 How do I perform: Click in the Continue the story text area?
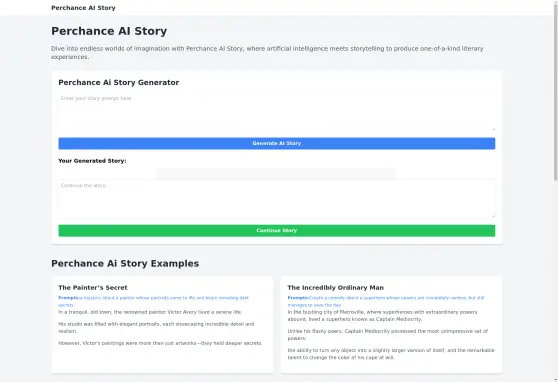click(277, 199)
